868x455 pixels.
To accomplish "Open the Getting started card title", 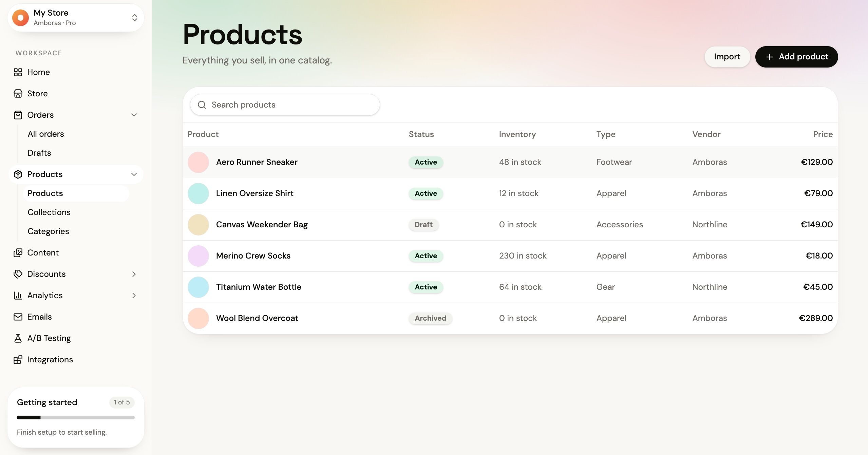I will click(x=47, y=402).
